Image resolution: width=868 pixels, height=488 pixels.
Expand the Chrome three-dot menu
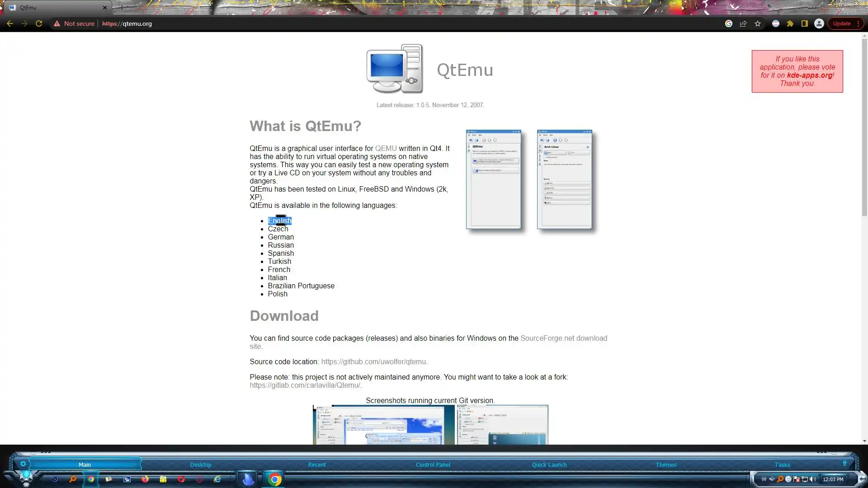coord(858,23)
